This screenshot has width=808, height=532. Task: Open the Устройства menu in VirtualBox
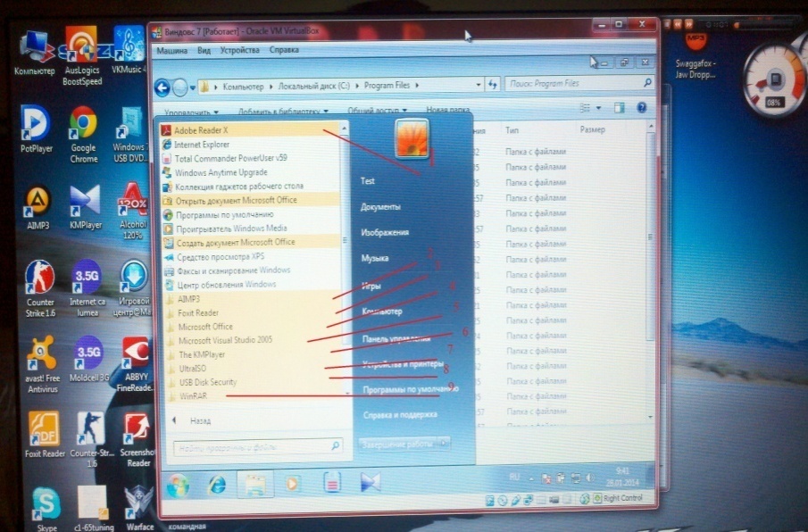(x=239, y=50)
